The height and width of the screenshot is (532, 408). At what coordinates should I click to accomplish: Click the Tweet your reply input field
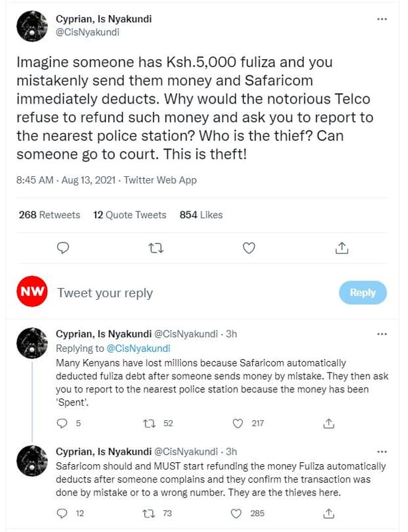133,293
